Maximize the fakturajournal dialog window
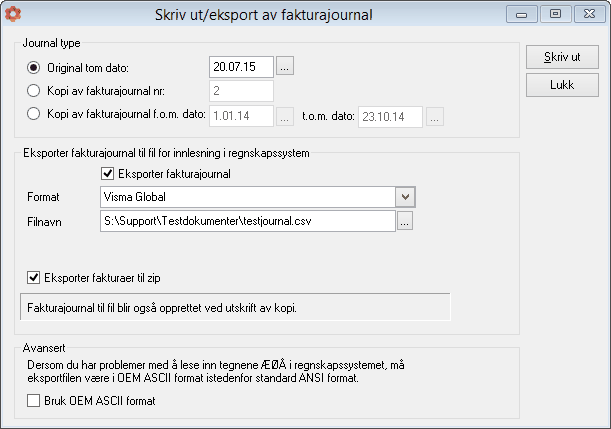This screenshot has height=429, width=611. [x=555, y=14]
